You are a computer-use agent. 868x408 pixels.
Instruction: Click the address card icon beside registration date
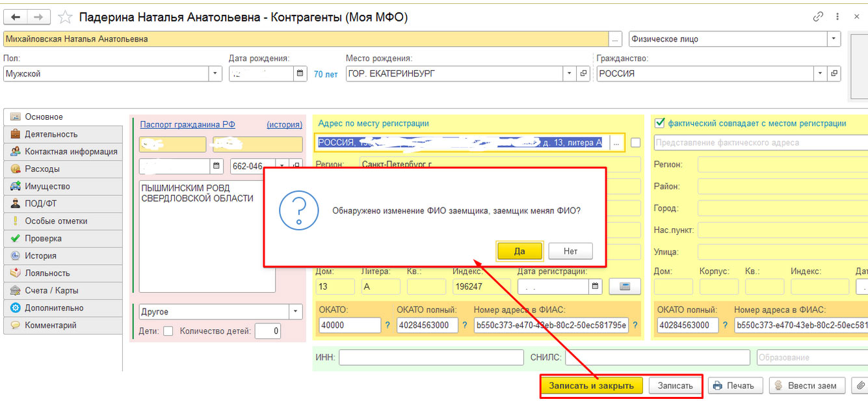click(x=625, y=286)
